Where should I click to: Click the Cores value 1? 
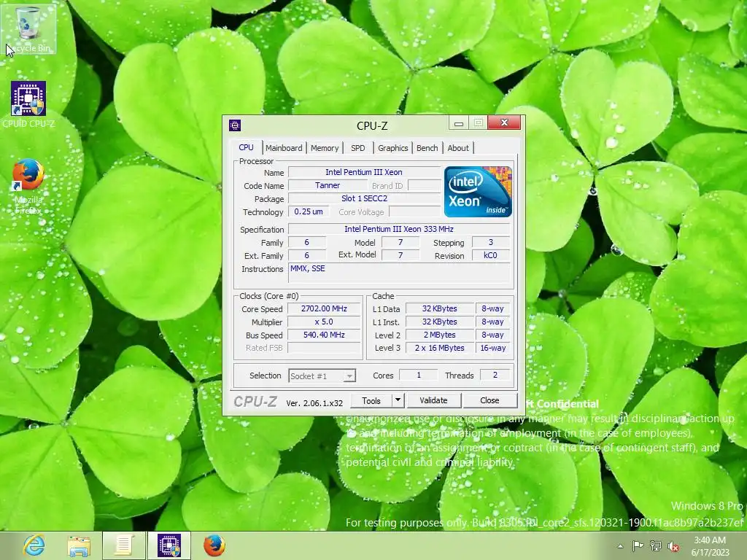click(418, 376)
